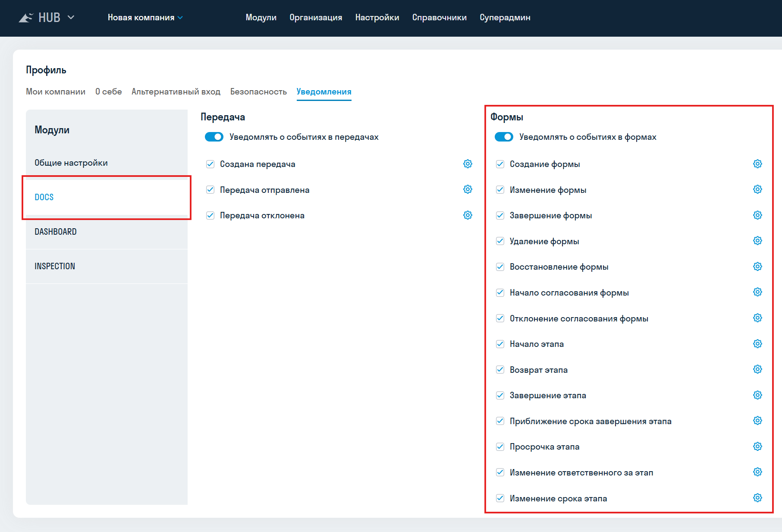The width and height of the screenshot is (782, 532).
Task: Uncheck the 'Передача отклонена' checkbox
Action: tap(210, 215)
